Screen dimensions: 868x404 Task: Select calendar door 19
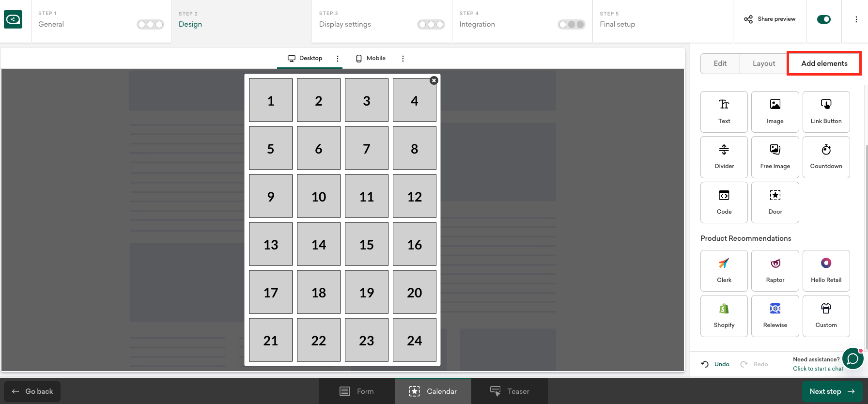pyautogui.click(x=367, y=292)
